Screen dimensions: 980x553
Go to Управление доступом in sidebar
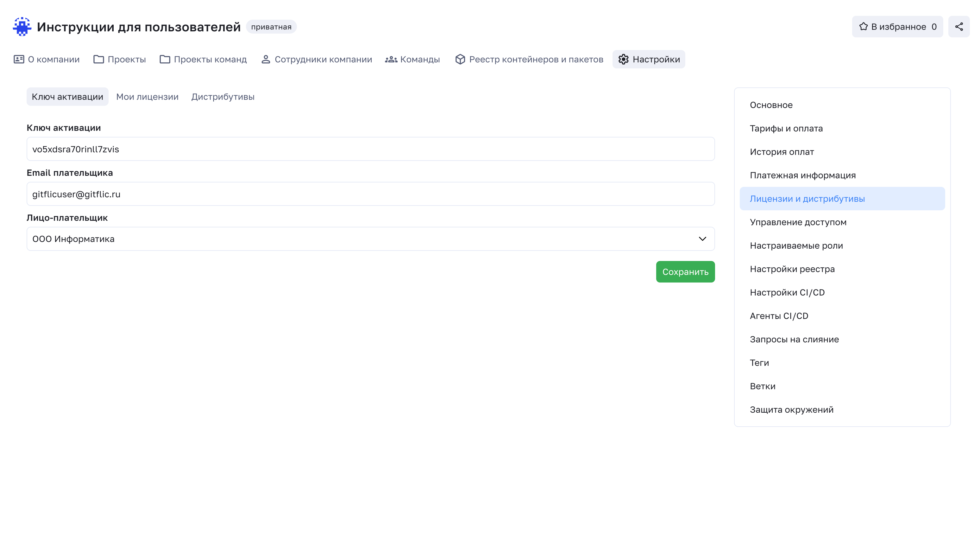(798, 222)
